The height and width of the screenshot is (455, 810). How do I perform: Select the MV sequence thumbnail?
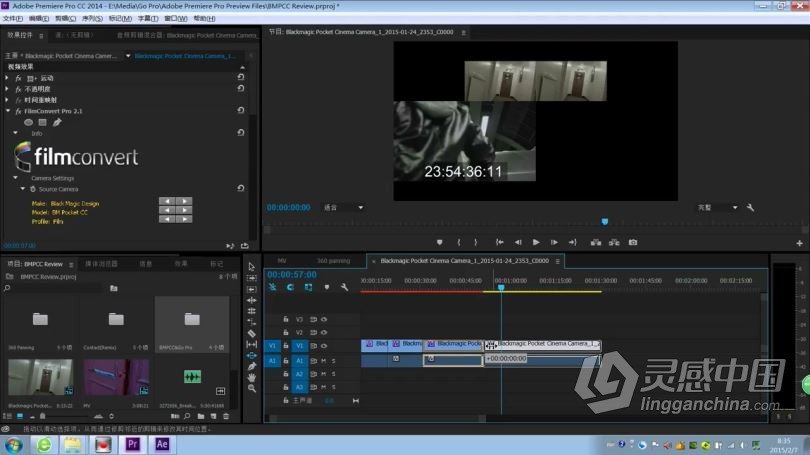point(116,378)
